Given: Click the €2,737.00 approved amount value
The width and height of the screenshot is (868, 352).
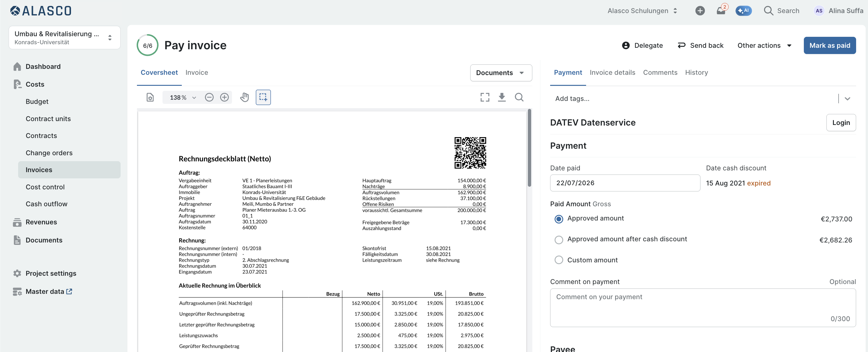Looking at the screenshot, I should pos(836,219).
